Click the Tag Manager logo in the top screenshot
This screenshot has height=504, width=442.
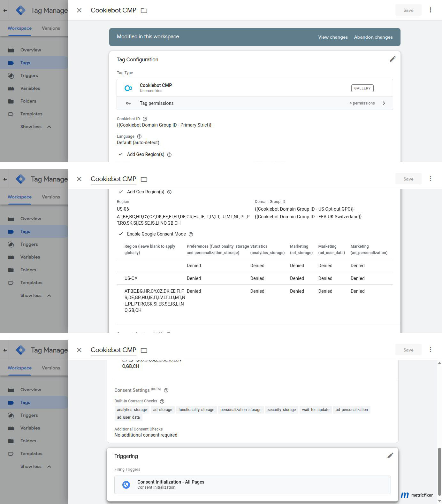click(x=21, y=10)
